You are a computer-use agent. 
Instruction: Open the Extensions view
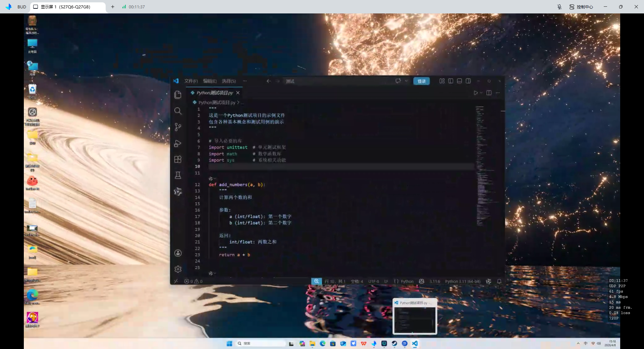click(x=178, y=159)
